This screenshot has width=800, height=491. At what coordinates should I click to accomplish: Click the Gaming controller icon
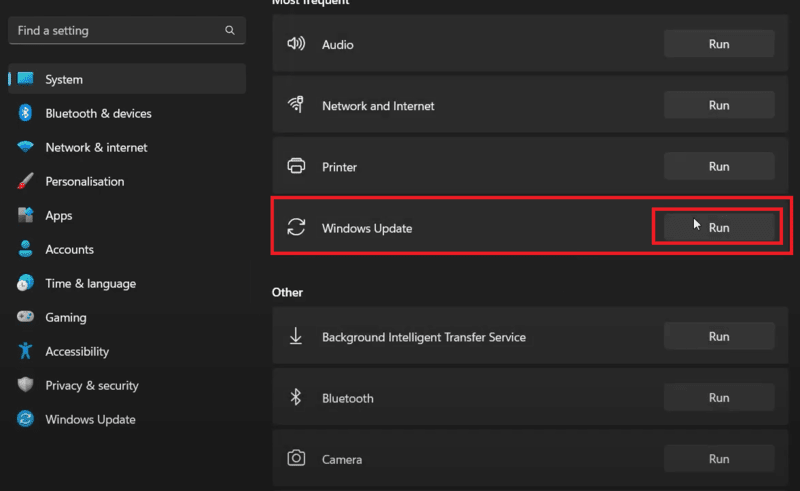coord(25,316)
